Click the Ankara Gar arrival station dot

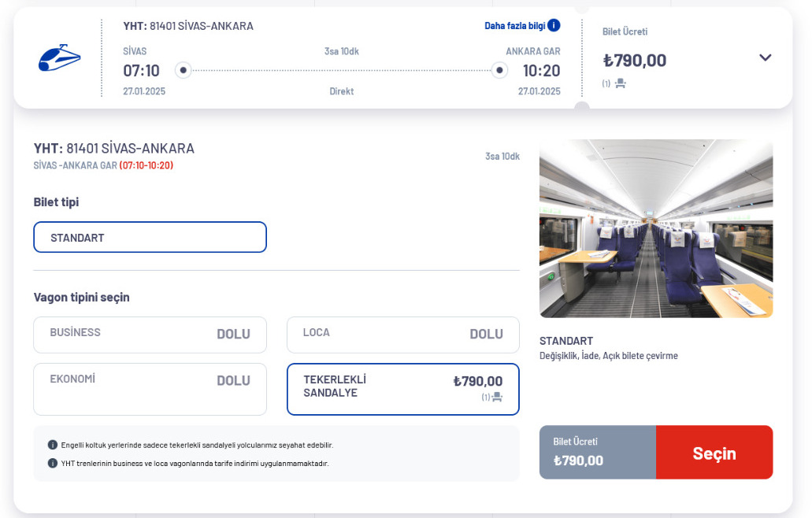tap(499, 70)
